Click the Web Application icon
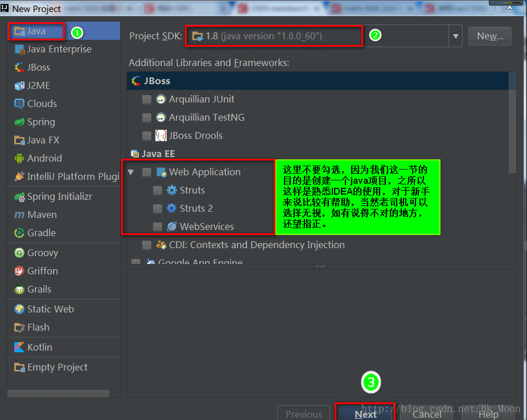527x420 pixels. pos(162,172)
